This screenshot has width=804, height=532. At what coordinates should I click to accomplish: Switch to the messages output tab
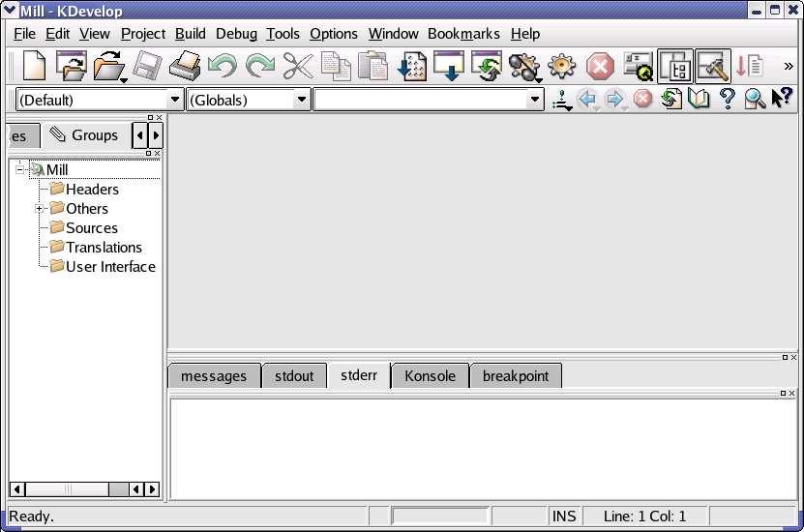coord(214,376)
